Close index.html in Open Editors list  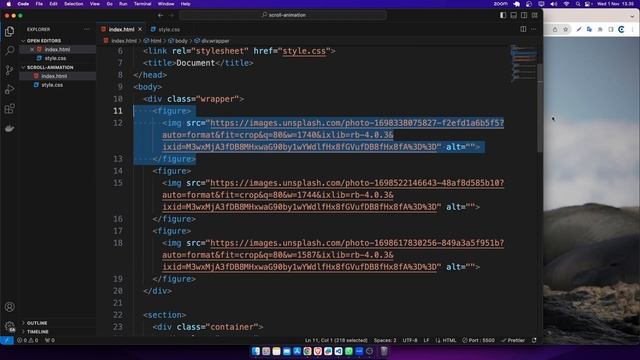pos(32,49)
